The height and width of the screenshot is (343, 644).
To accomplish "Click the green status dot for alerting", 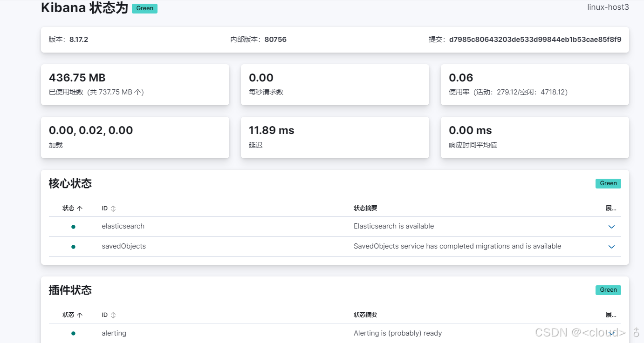I will click(x=73, y=333).
